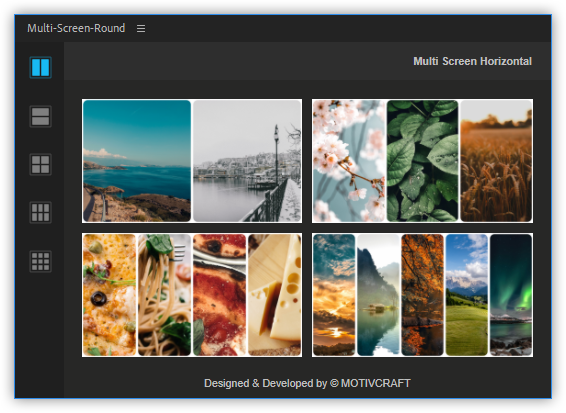This screenshot has width=566, height=413.
Task: Select the cherry blossom thumbnail
Action: click(349, 161)
